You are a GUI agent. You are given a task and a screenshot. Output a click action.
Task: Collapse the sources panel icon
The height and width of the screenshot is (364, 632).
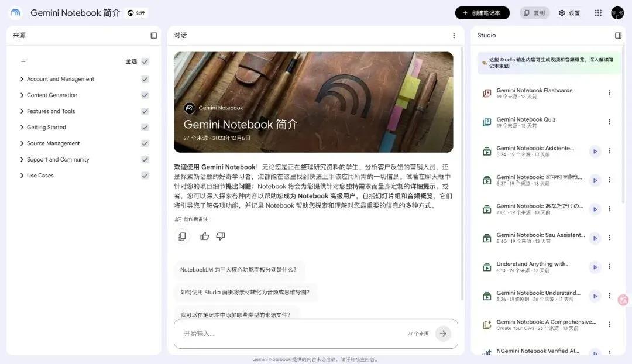[153, 36]
